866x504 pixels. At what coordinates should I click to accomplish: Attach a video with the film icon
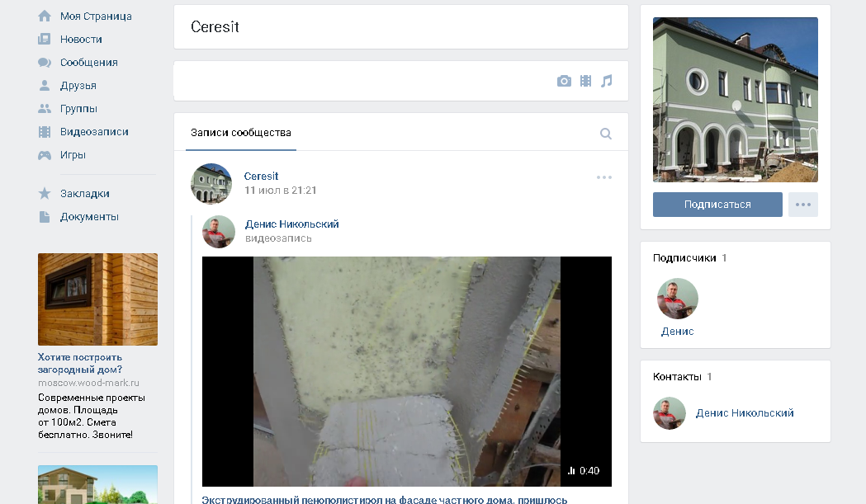click(x=585, y=81)
